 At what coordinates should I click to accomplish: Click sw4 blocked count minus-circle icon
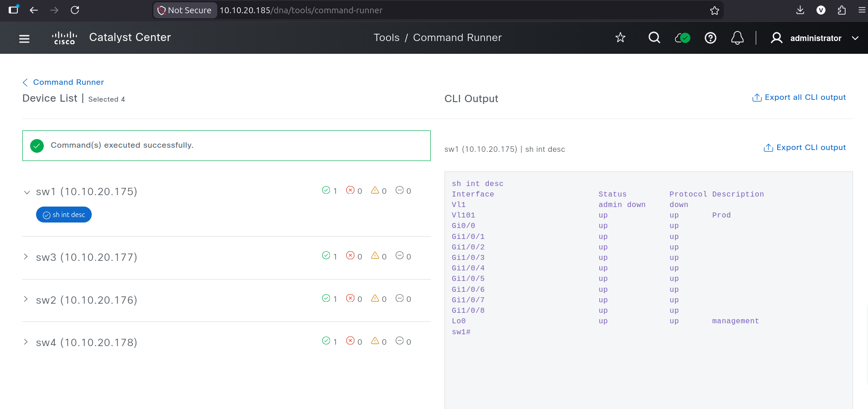coord(400,341)
